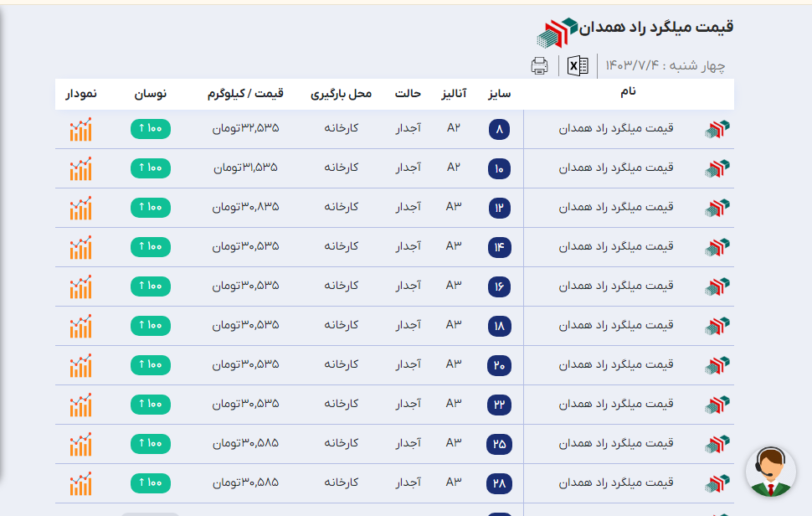Select the size 22 number badge

pos(500,405)
